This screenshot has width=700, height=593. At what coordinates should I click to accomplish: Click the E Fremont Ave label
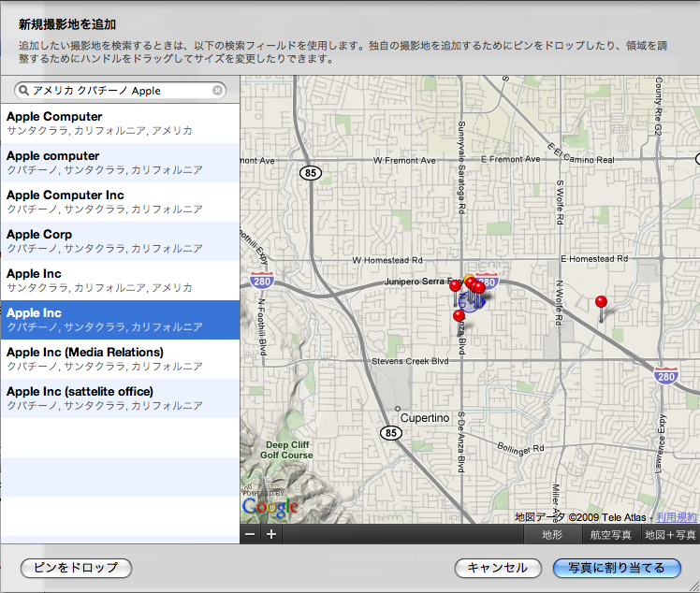click(510, 159)
